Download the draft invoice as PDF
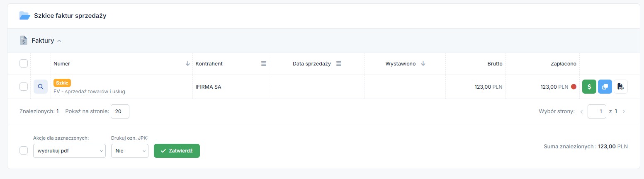 coord(620,87)
